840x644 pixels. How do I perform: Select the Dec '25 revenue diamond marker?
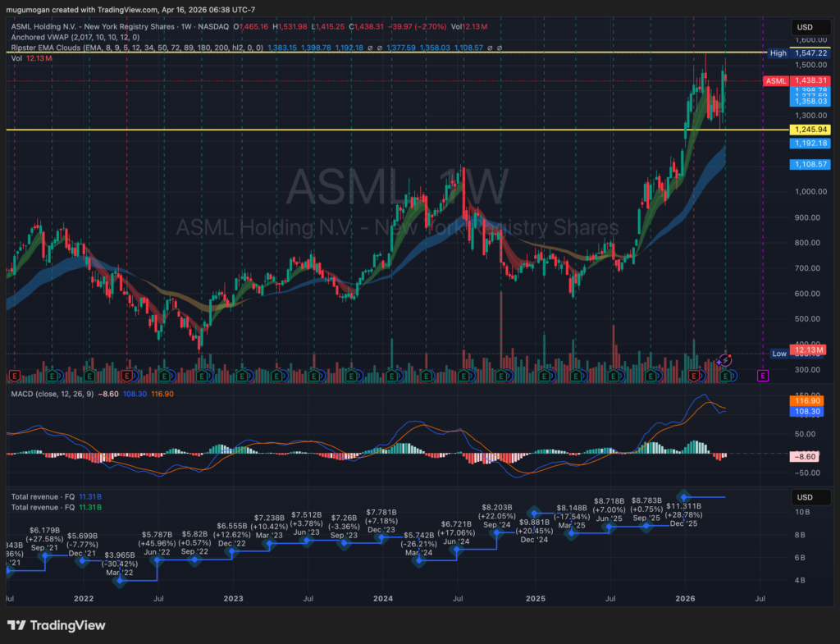click(683, 496)
